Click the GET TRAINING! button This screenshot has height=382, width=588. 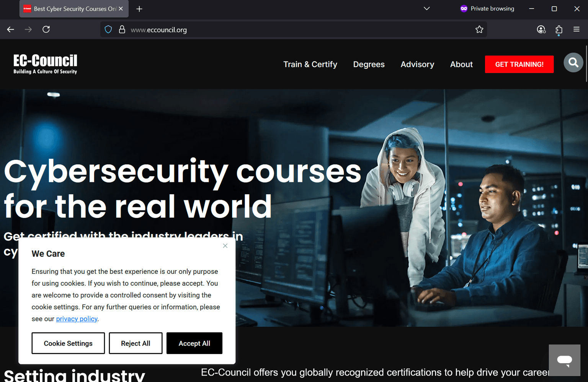click(519, 64)
